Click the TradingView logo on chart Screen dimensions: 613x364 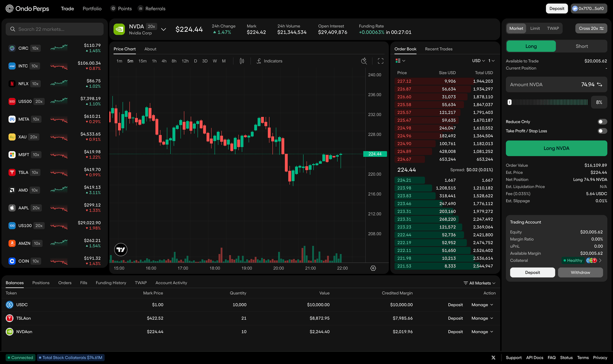click(121, 250)
